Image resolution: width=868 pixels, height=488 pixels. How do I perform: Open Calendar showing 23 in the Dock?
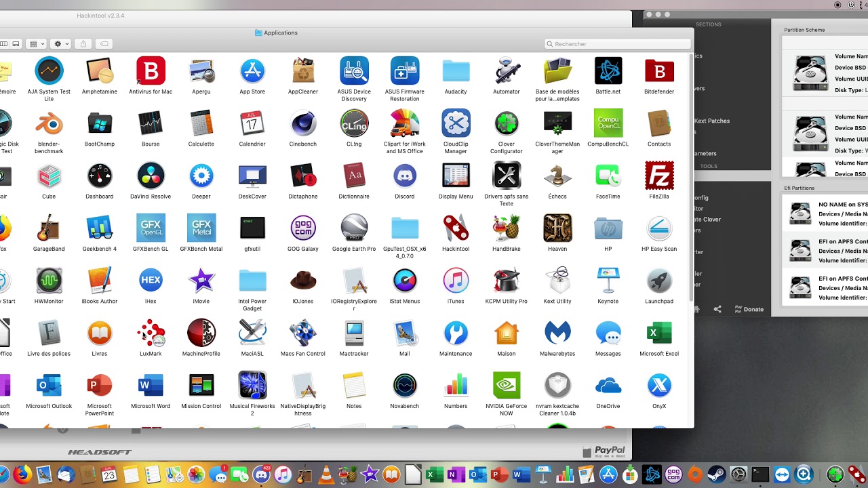(x=108, y=474)
